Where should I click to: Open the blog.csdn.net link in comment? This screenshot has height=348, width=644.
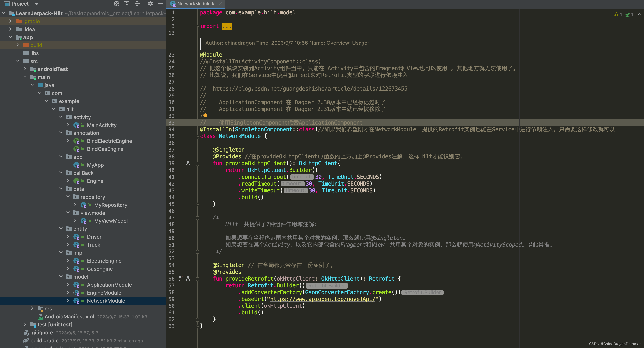[x=310, y=89]
